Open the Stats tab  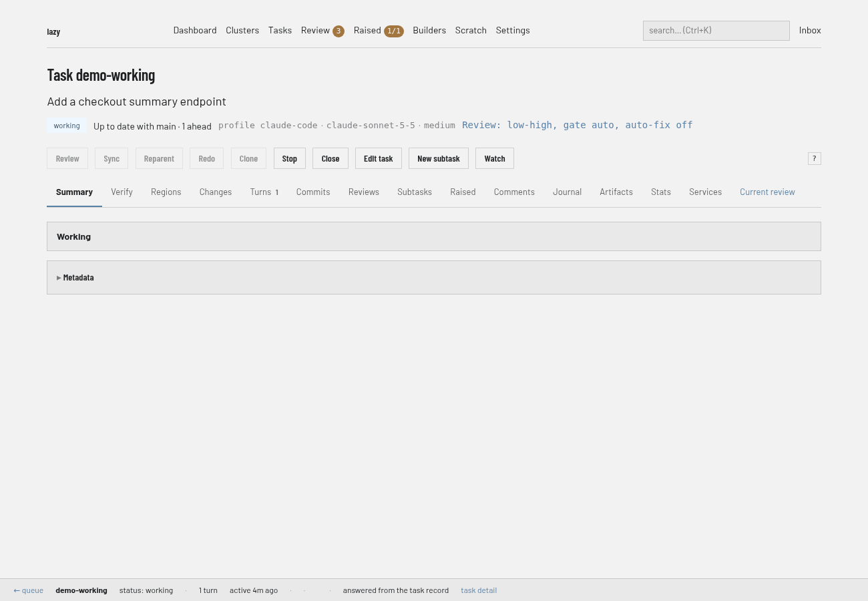click(661, 192)
